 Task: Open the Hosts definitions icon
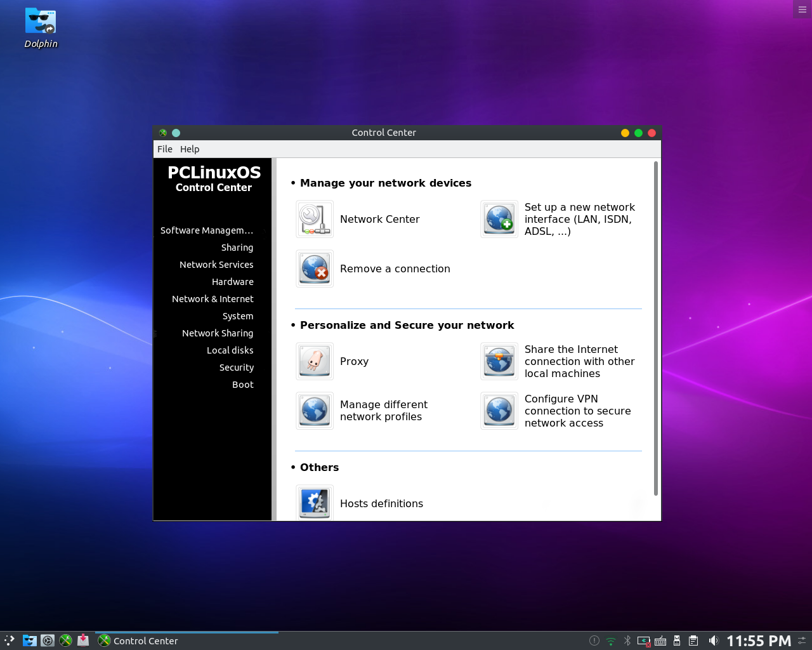[315, 503]
